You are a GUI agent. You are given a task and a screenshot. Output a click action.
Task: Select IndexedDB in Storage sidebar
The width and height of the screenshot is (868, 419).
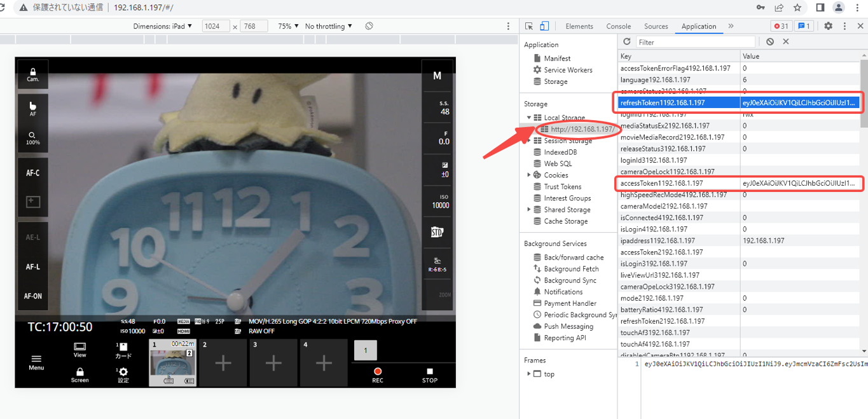(560, 152)
